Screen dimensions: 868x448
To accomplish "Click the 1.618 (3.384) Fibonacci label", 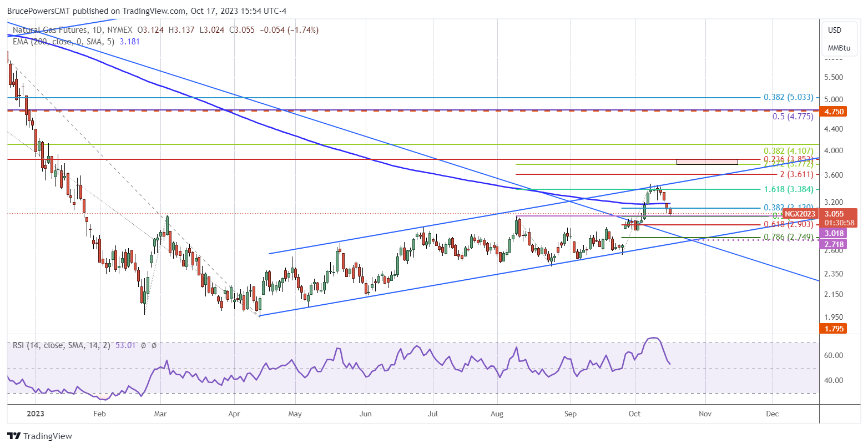I will click(x=789, y=189).
